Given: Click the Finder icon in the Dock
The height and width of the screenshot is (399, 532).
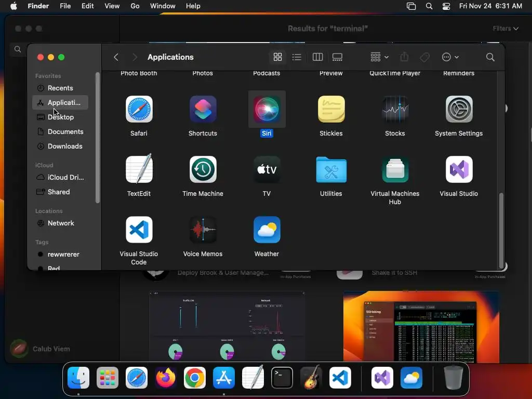Looking at the screenshot, I should (78, 378).
